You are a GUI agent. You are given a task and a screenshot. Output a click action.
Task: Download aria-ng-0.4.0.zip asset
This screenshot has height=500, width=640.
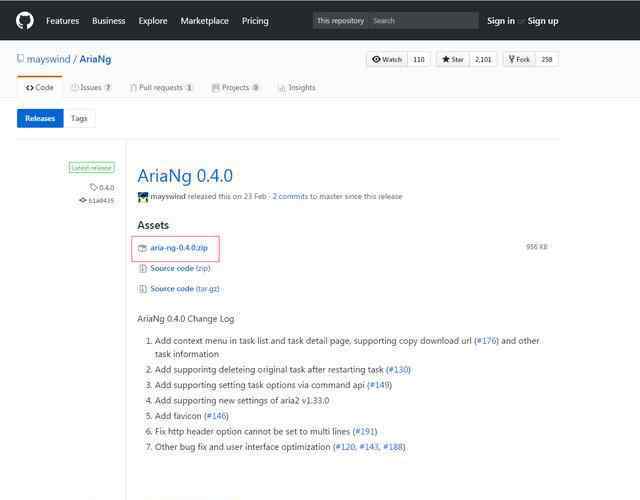[179, 248]
